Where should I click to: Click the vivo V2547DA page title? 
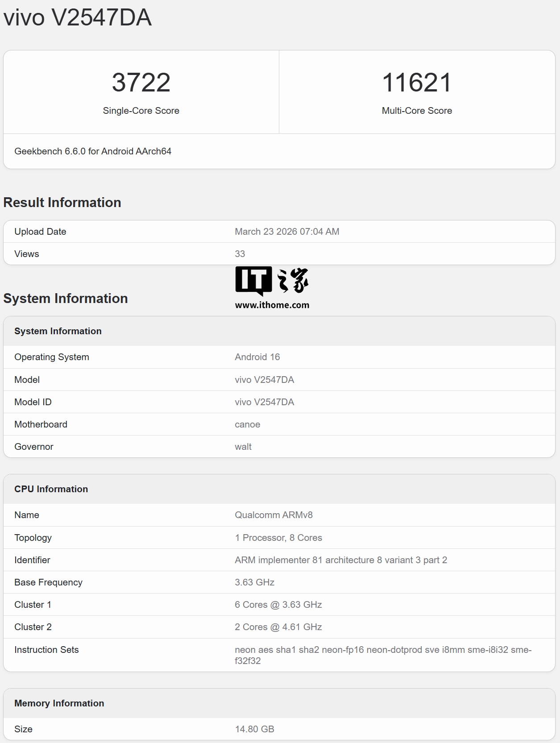pyautogui.click(x=78, y=18)
